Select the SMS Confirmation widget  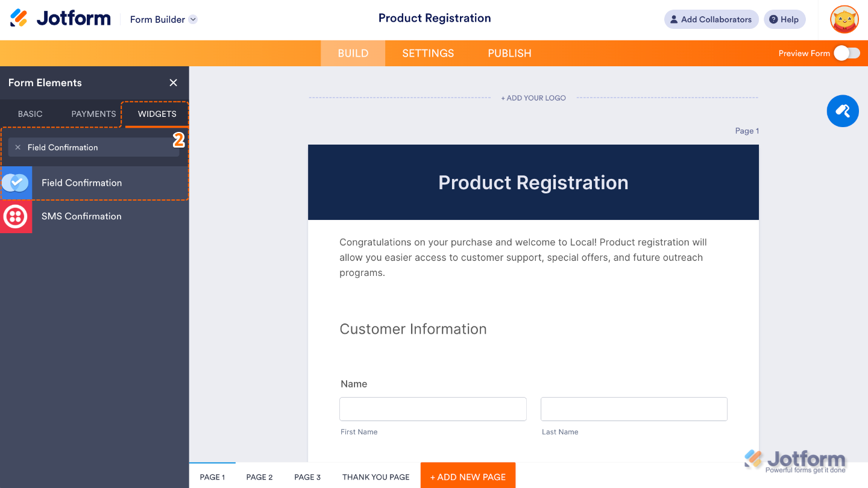(x=81, y=216)
